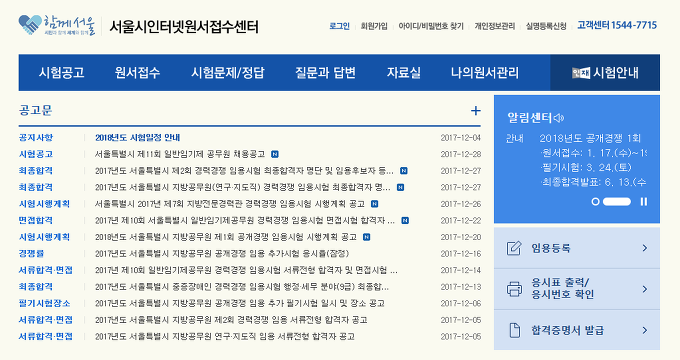Open 2018년도 시험일정 안내 notice

click(x=137, y=137)
